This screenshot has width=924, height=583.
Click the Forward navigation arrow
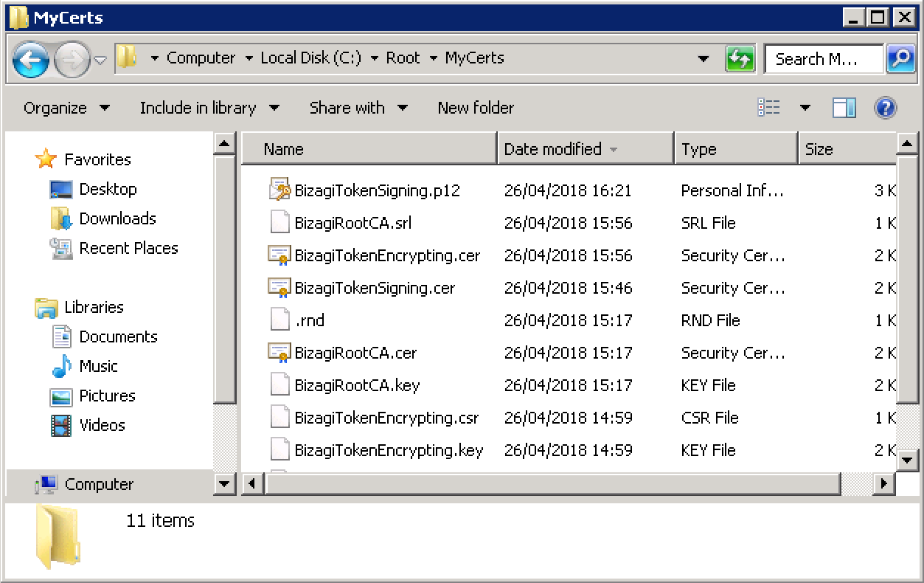[x=72, y=59]
